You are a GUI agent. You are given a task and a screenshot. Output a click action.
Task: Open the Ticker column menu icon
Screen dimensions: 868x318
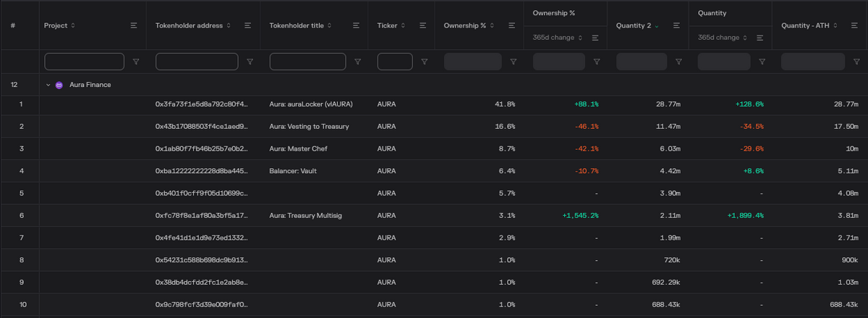(x=422, y=25)
